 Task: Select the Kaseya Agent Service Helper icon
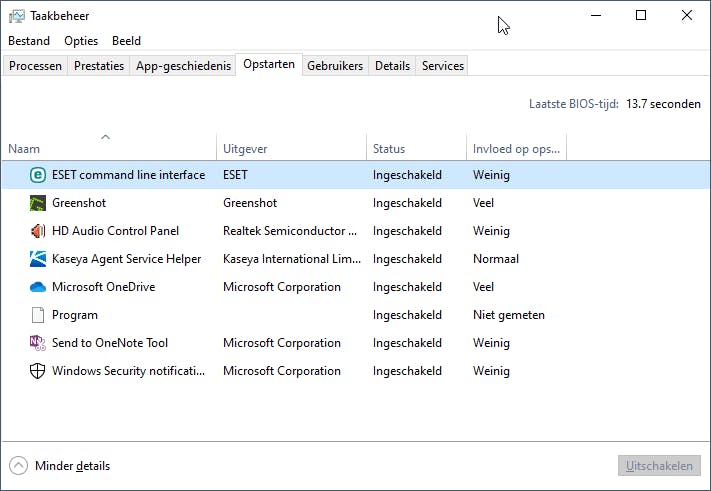[x=38, y=259]
